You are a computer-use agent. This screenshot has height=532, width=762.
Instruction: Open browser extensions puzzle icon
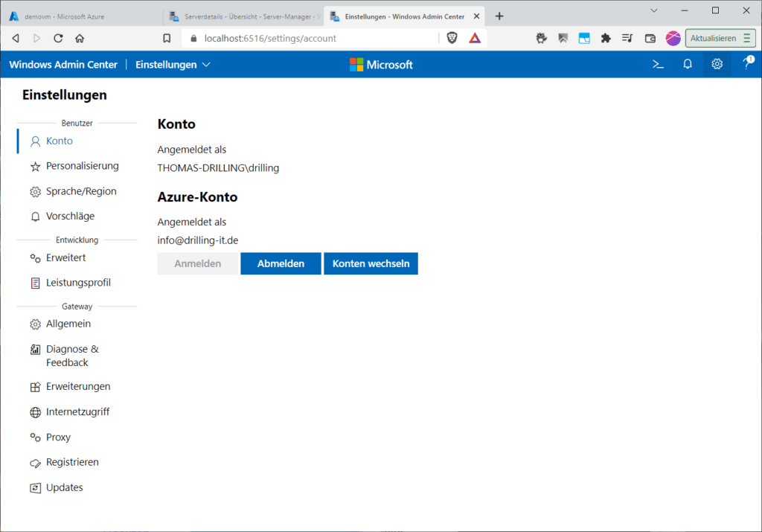[606, 38]
